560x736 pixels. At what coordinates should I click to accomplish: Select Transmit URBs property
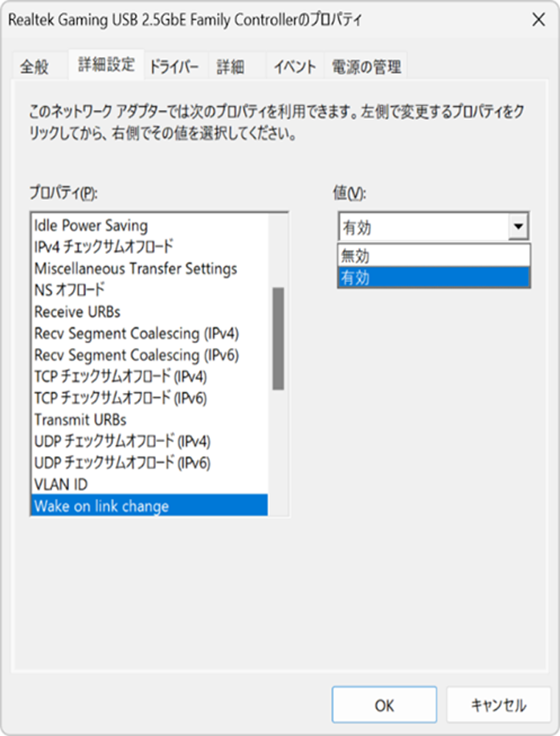(149, 419)
